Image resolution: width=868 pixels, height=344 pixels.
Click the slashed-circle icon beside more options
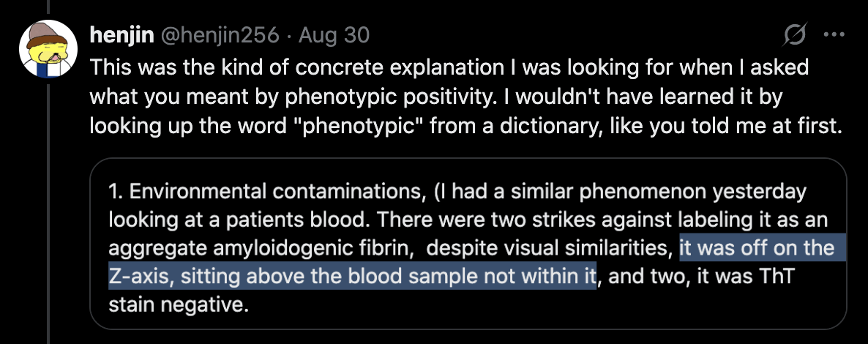[x=794, y=34]
